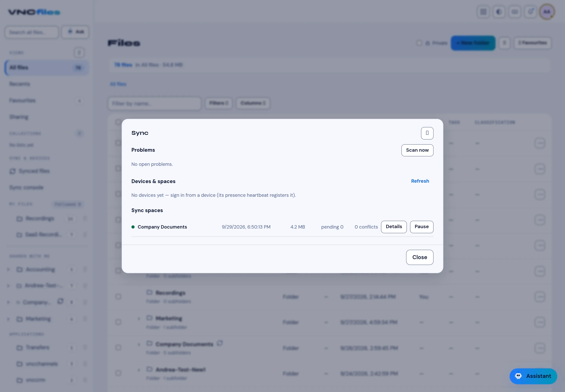Toggle the theme icon in the top bar

(x=499, y=12)
